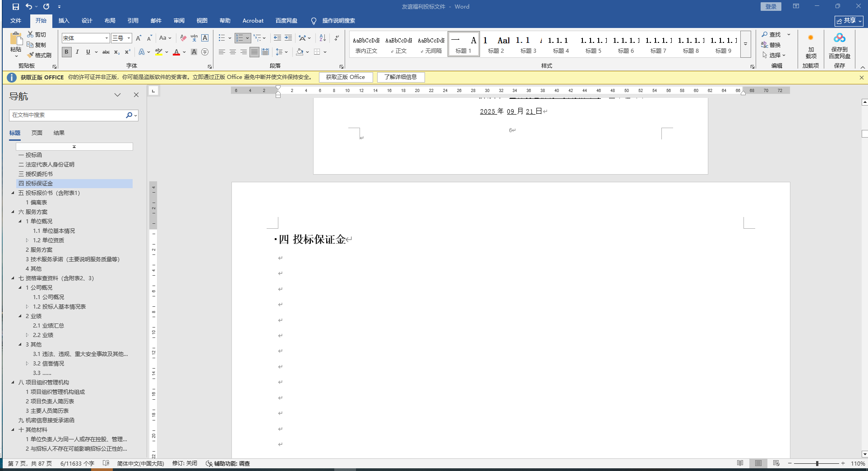868x471 pixels.
Task: Switch to Print Layout view
Action: [758, 463]
